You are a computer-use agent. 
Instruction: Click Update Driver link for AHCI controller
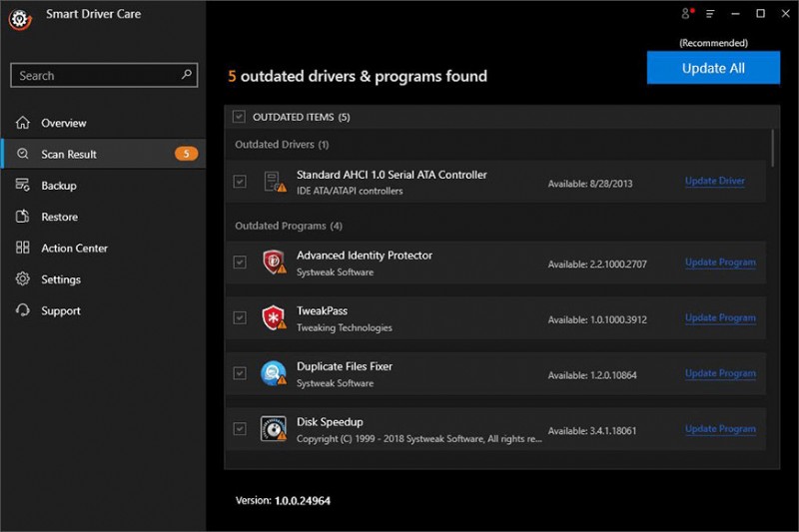pos(714,182)
